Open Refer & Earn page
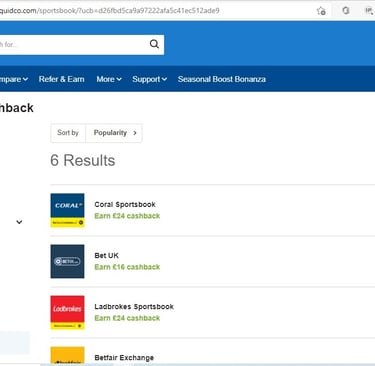This screenshot has height=366, width=375. tap(61, 79)
